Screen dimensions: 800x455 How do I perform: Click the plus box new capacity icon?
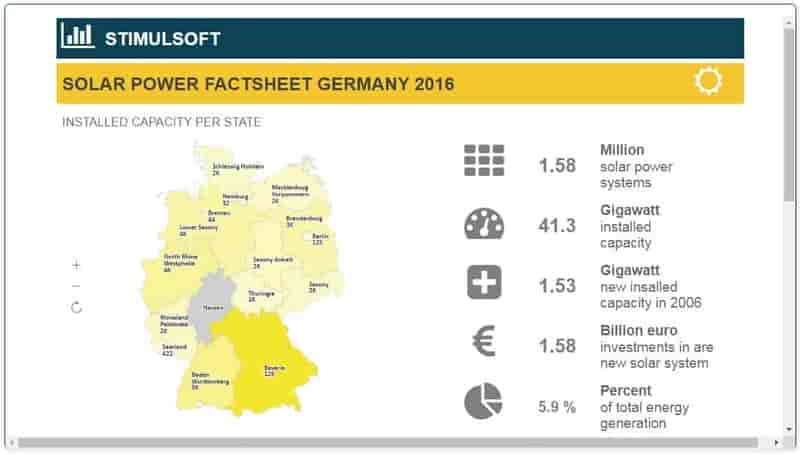[484, 282]
